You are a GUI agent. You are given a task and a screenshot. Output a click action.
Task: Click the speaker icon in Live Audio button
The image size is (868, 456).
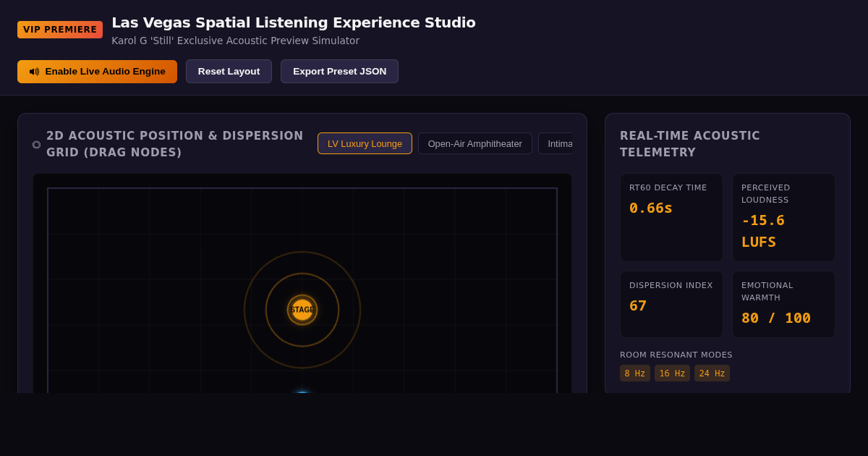[x=34, y=72]
